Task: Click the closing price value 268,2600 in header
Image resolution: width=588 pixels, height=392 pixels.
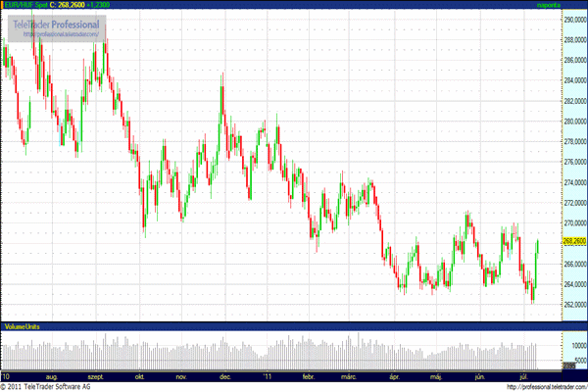Action: click(x=73, y=6)
